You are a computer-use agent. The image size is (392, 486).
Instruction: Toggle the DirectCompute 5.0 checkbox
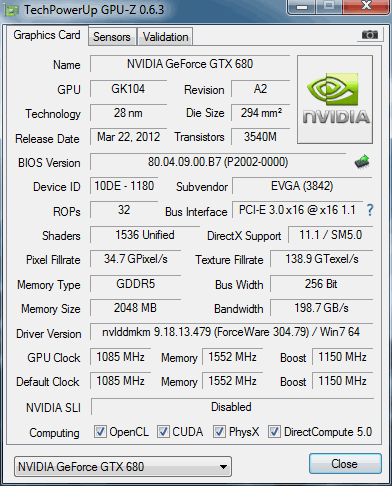pyautogui.click(x=274, y=432)
